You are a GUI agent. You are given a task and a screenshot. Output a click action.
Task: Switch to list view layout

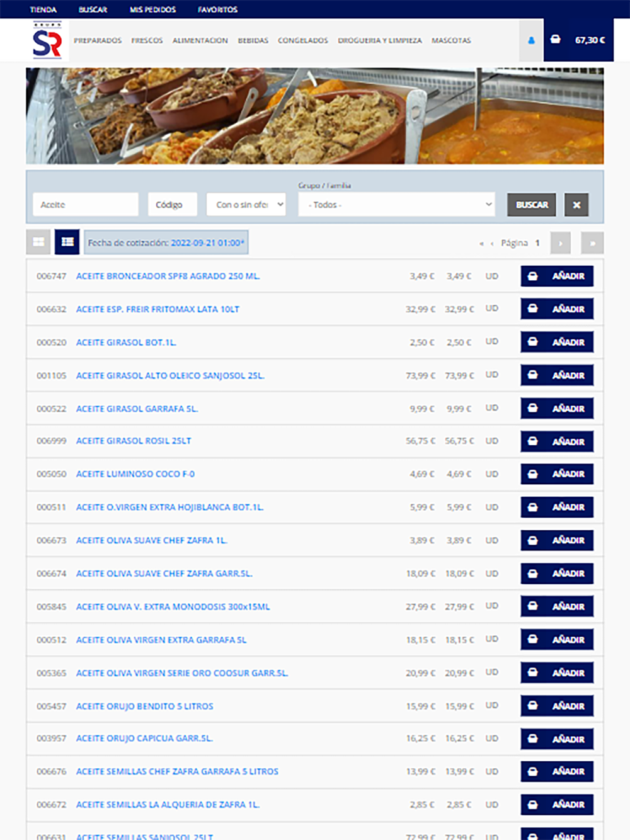67,242
